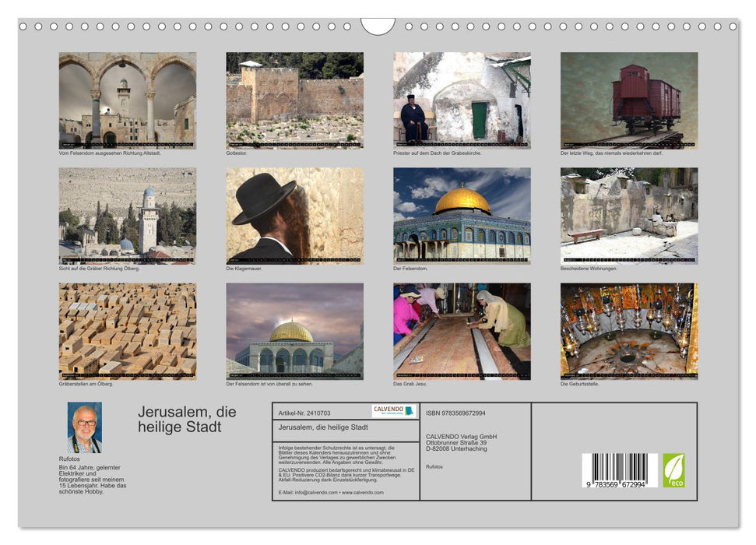Click the caption 'Das Grab Jesu.'

tap(410, 384)
